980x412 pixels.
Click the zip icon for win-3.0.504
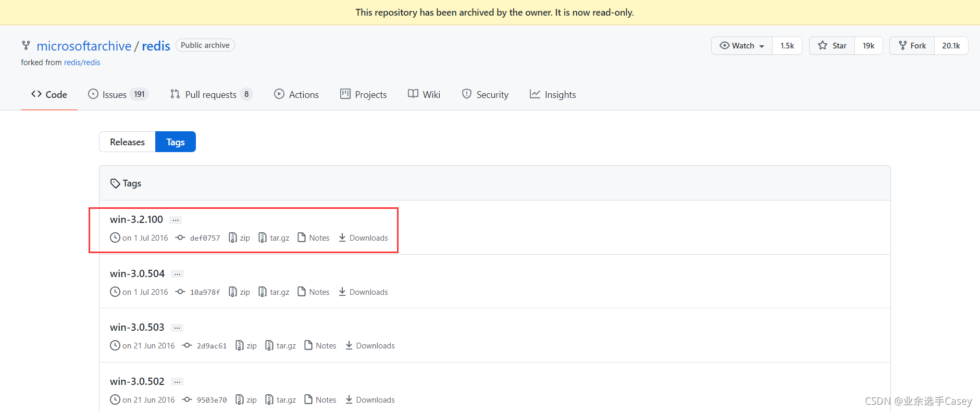(233, 292)
